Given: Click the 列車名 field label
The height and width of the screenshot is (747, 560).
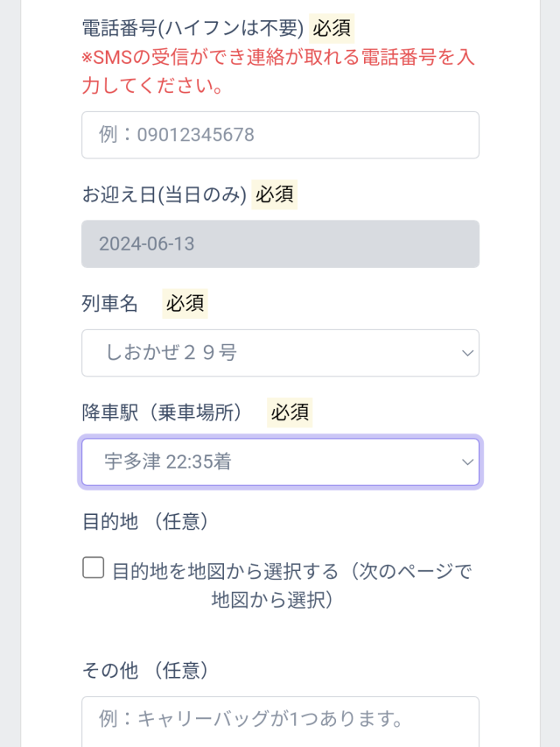Looking at the screenshot, I should coord(110,304).
